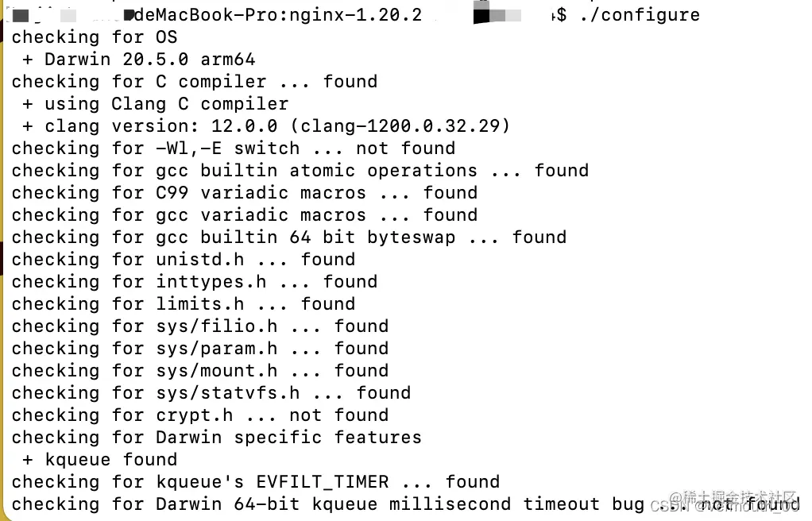Click the EVFILT_TIMER check line
Screen dimensions: 812x521
[x=255, y=482]
